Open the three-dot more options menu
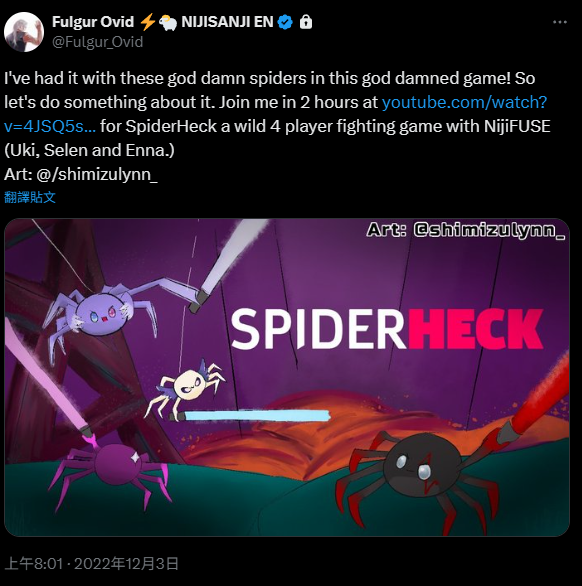This screenshot has width=582, height=586. tap(560, 22)
